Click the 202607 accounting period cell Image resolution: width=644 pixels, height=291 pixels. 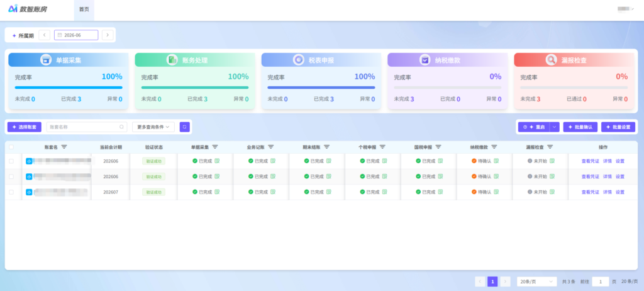[x=111, y=192]
